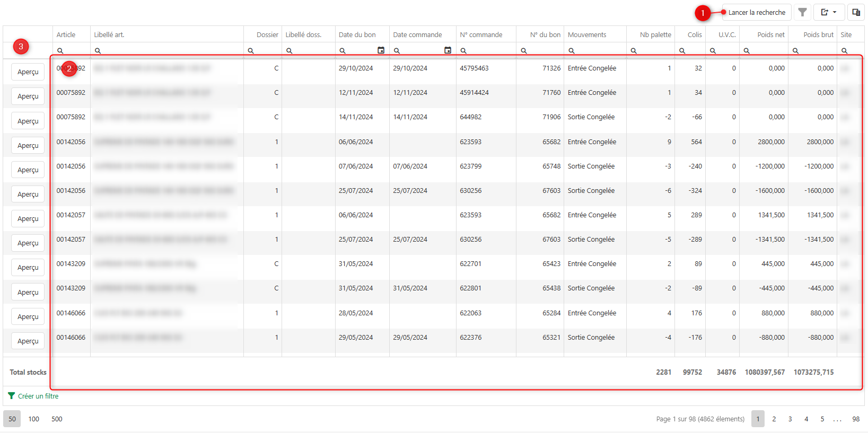Expand the export dropdown button
Viewport: 868px width, 433px height.
coord(829,12)
